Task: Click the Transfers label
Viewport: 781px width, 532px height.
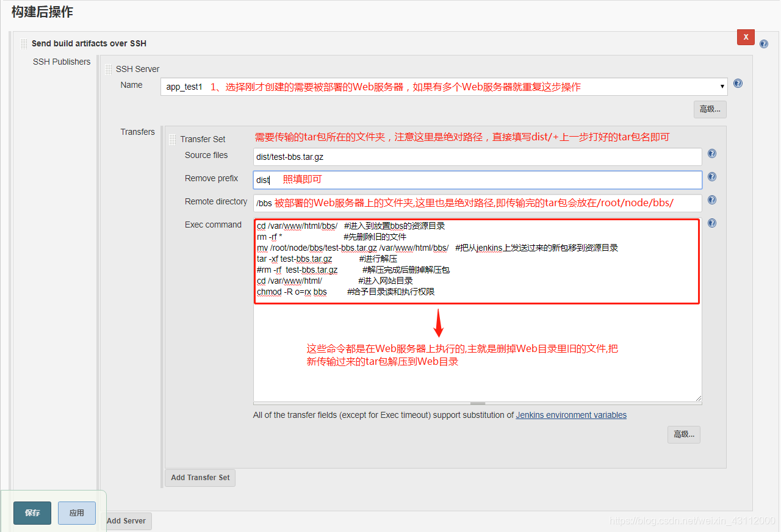Action: [138, 132]
